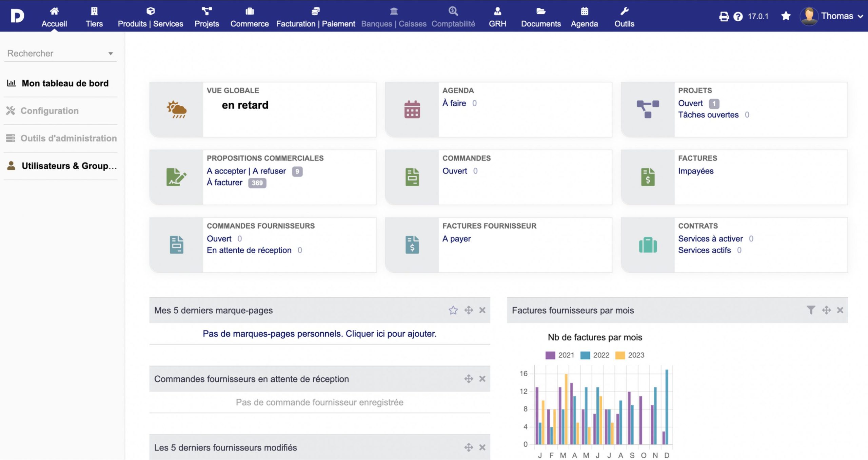The width and height of the screenshot is (868, 460).
Task: Close the Commandes fournisseurs en attente box
Action: (482, 379)
